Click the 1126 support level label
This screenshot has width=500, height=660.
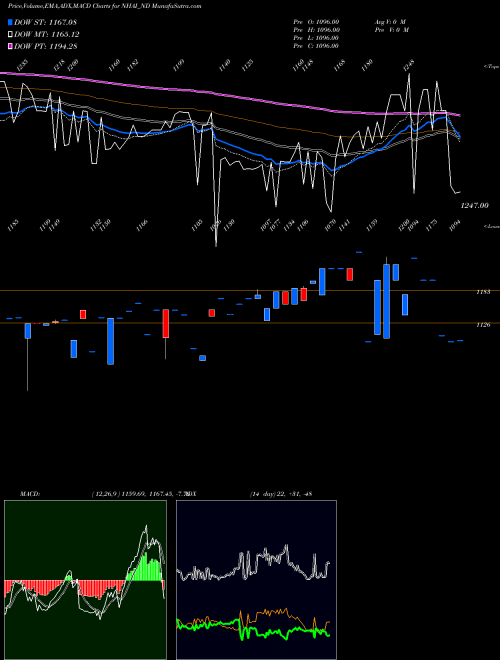pyautogui.click(x=483, y=325)
